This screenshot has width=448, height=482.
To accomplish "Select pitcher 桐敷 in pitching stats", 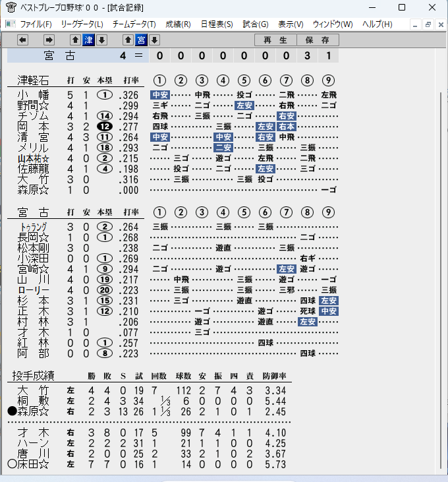I will click(33, 401).
